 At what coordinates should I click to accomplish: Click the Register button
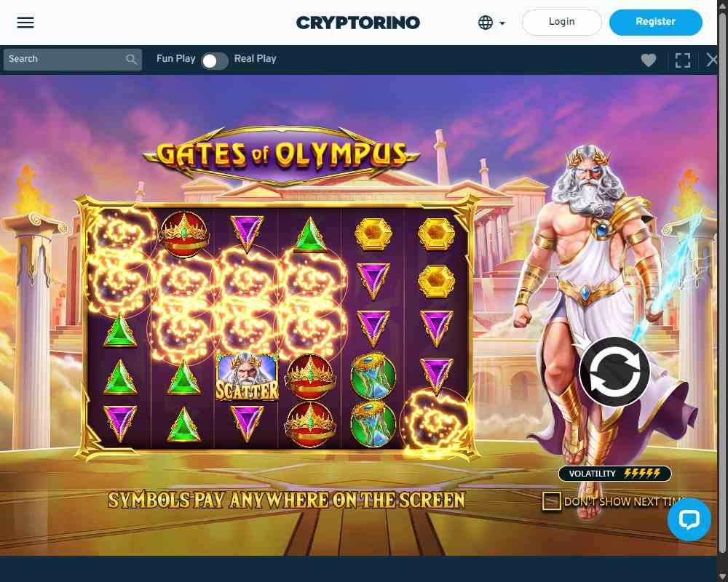pos(656,23)
